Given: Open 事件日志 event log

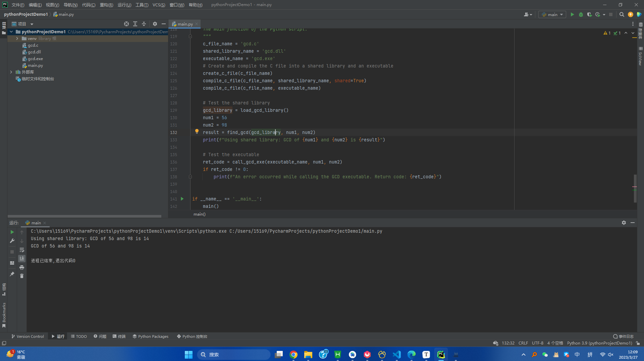Looking at the screenshot, I should [x=624, y=336].
